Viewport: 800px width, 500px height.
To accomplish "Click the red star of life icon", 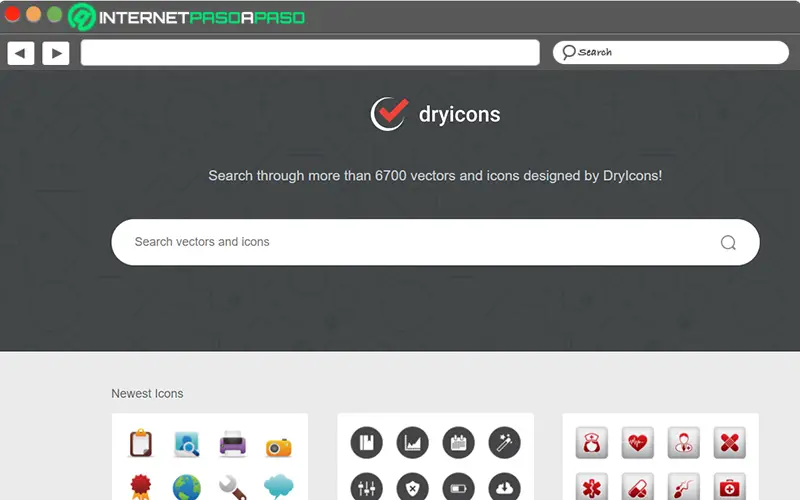I will pos(592,487).
